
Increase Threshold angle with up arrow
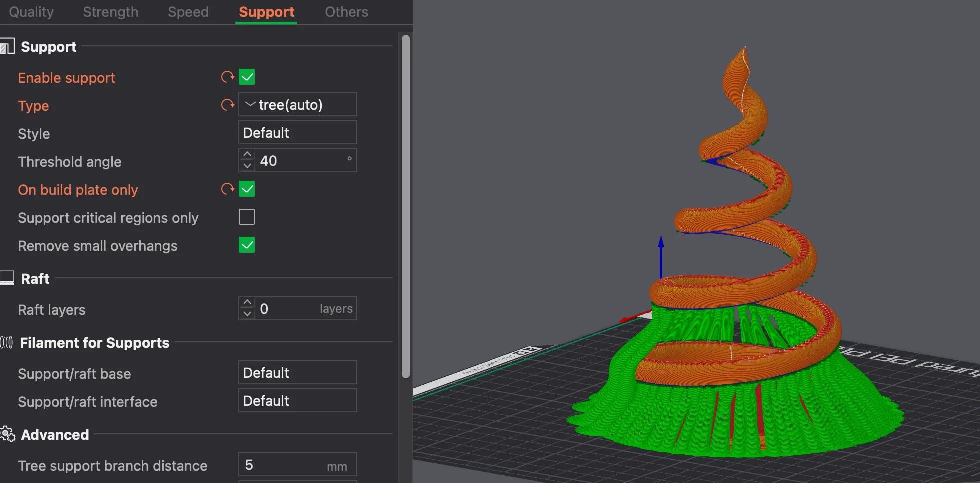point(247,155)
